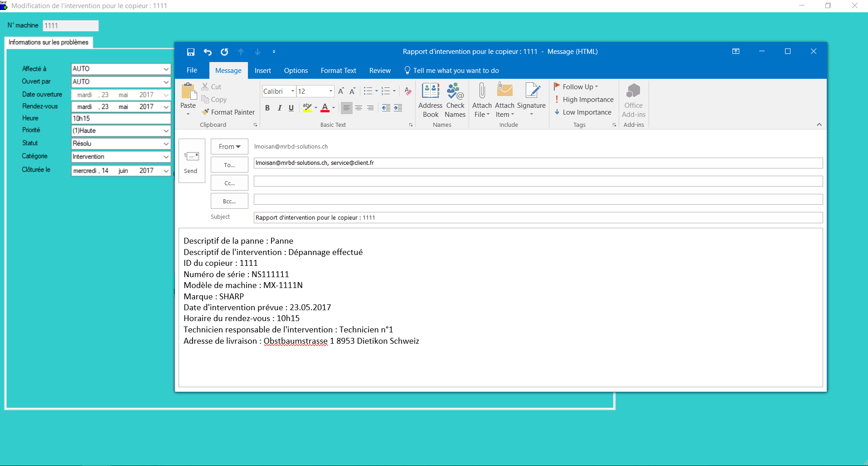Toggle High Importance tag
The image size is (868, 466).
[584, 100]
